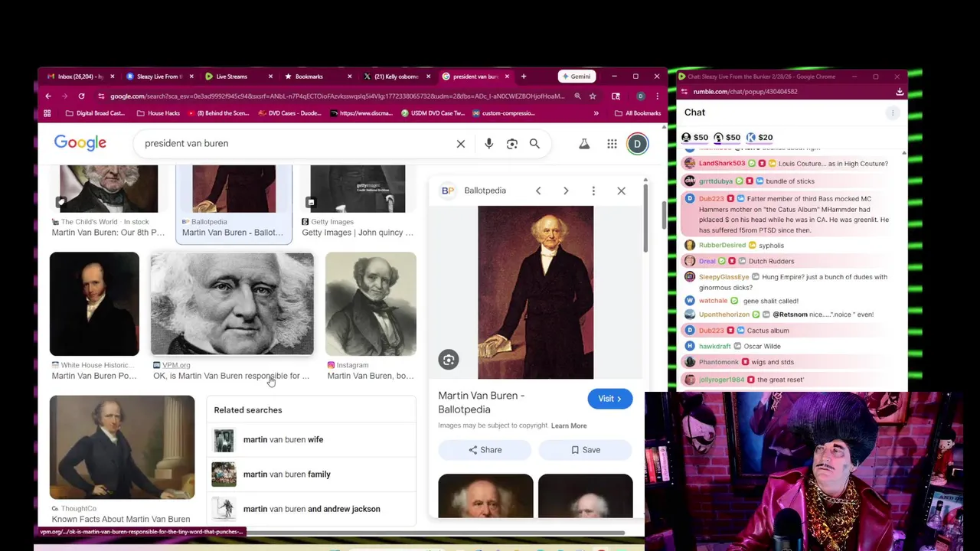Open more options in the image preview panel
This screenshot has height=551, width=980.
(x=593, y=191)
